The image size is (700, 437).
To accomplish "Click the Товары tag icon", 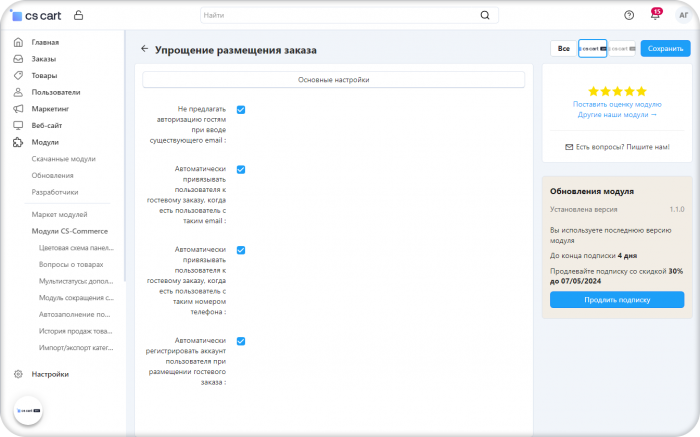I will (x=18, y=75).
